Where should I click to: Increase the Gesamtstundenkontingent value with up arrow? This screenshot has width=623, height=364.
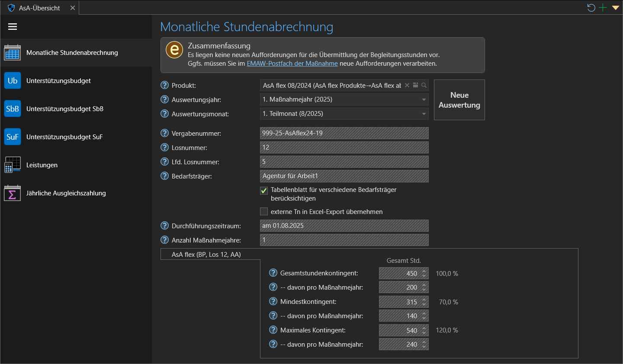pos(424,271)
